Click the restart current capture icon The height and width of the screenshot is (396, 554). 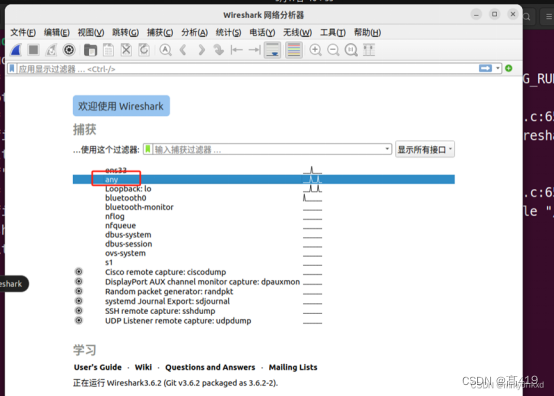click(51, 50)
